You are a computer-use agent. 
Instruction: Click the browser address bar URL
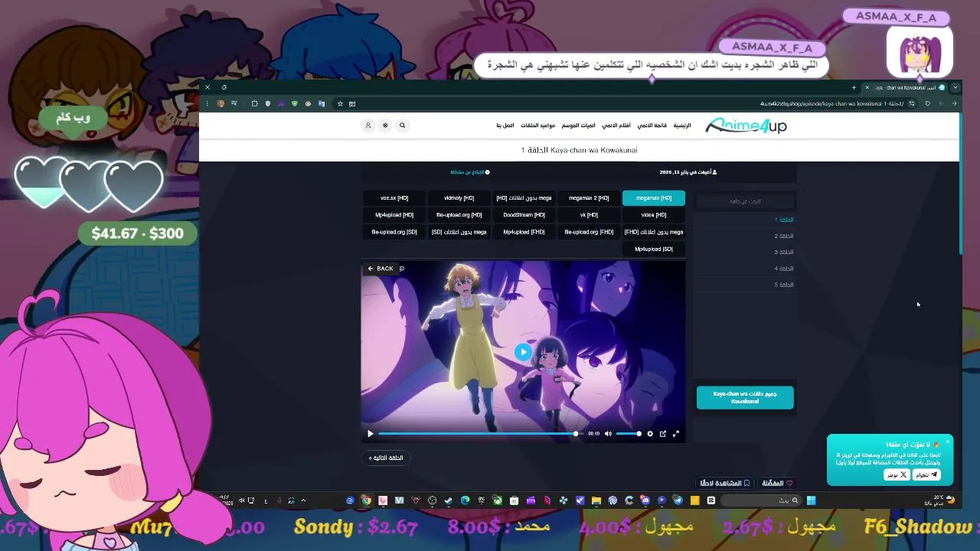(x=831, y=103)
